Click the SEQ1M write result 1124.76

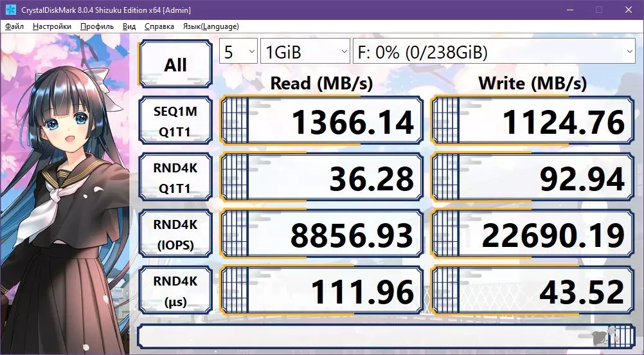pyautogui.click(x=533, y=121)
